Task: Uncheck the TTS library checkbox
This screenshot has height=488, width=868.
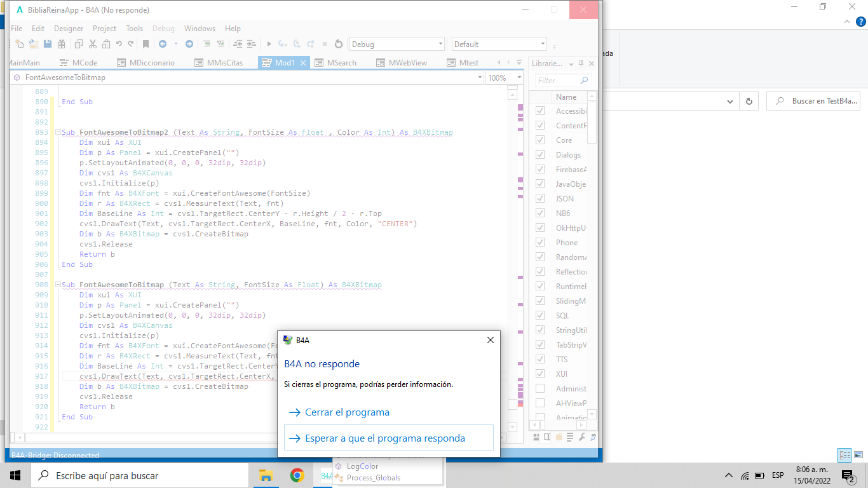Action: [x=540, y=359]
